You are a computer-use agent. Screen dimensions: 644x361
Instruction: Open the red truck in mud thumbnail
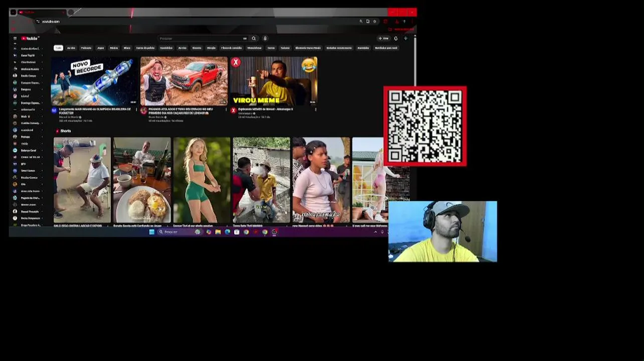(184, 81)
